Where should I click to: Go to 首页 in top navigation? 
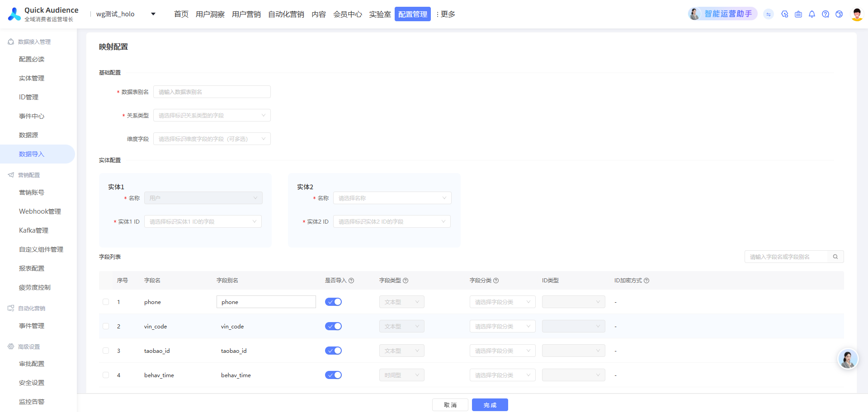pos(181,14)
